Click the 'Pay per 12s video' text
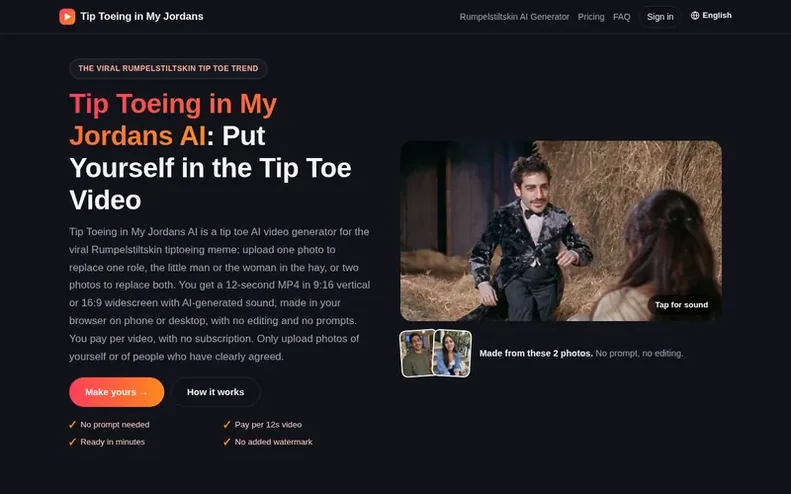This screenshot has height=494, width=791. (268, 424)
